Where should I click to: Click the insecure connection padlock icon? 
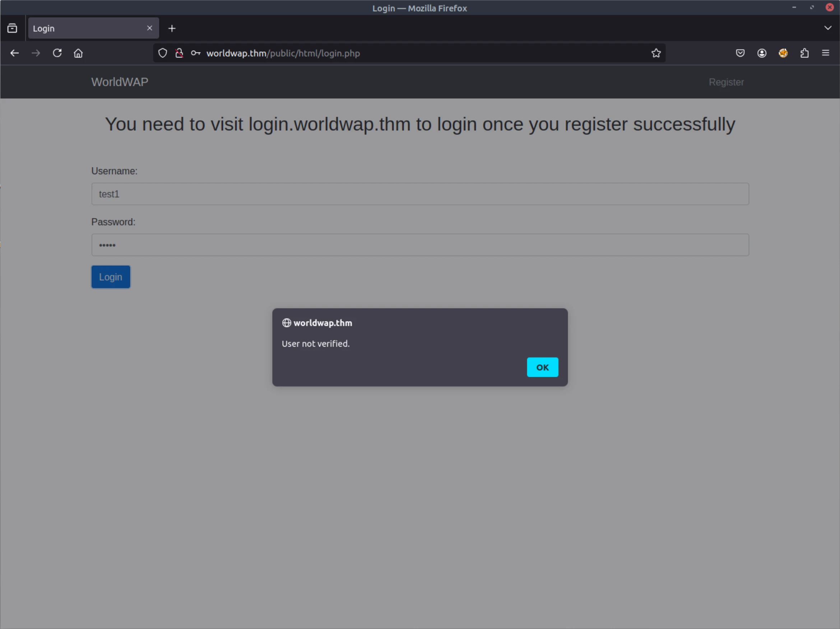point(179,53)
